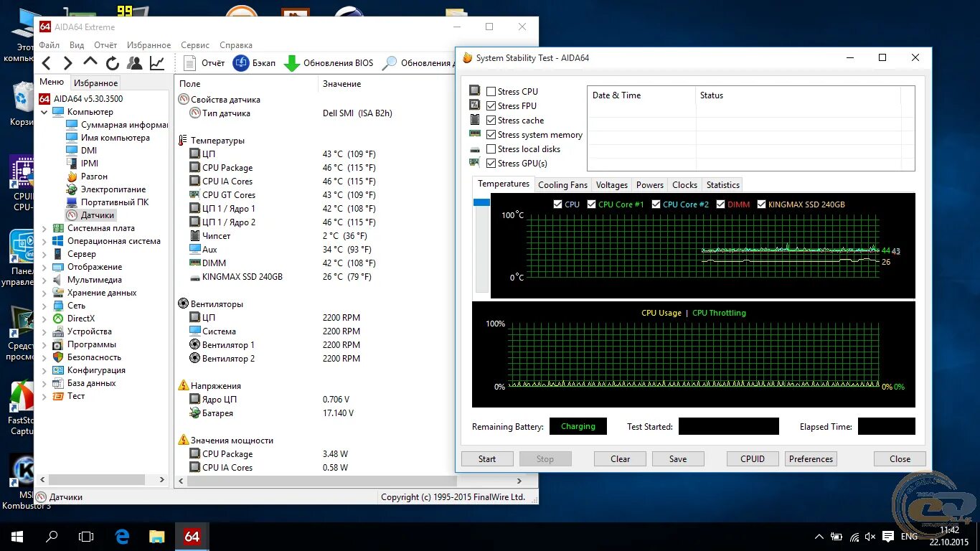This screenshot has height=551, width=980.
Task: Switch to the Clocks tab
Action: 684,185
